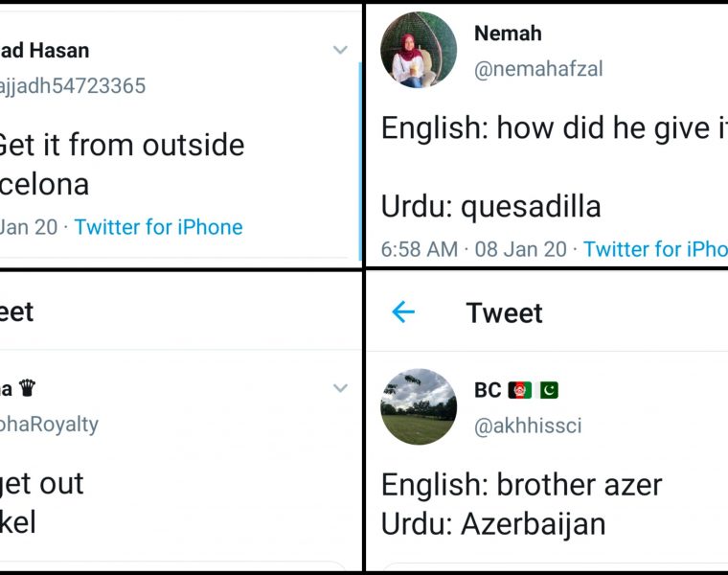Visit the phaRoyalty account handle

point(48,424)
